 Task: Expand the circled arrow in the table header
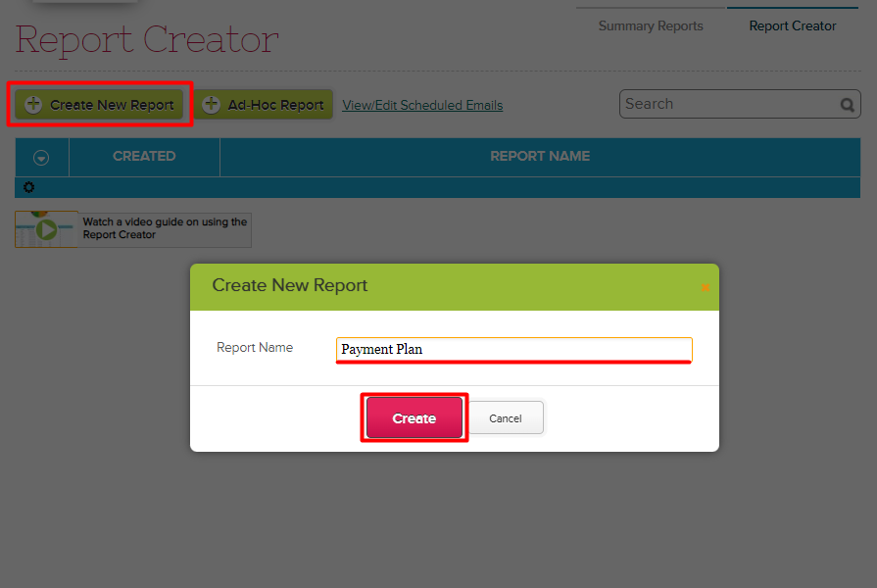tap(41, 157)
